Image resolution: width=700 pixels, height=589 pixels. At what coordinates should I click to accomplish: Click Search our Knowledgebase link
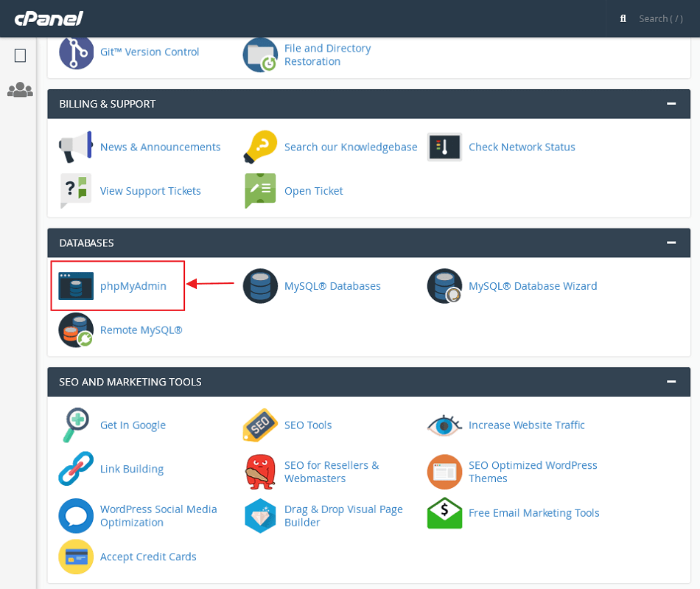pos(351,147)
